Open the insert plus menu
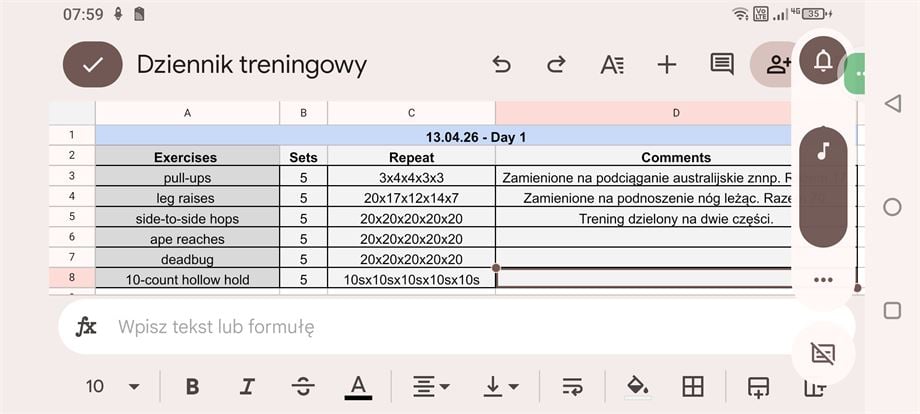920x414 pixels. tap(666, 65)
